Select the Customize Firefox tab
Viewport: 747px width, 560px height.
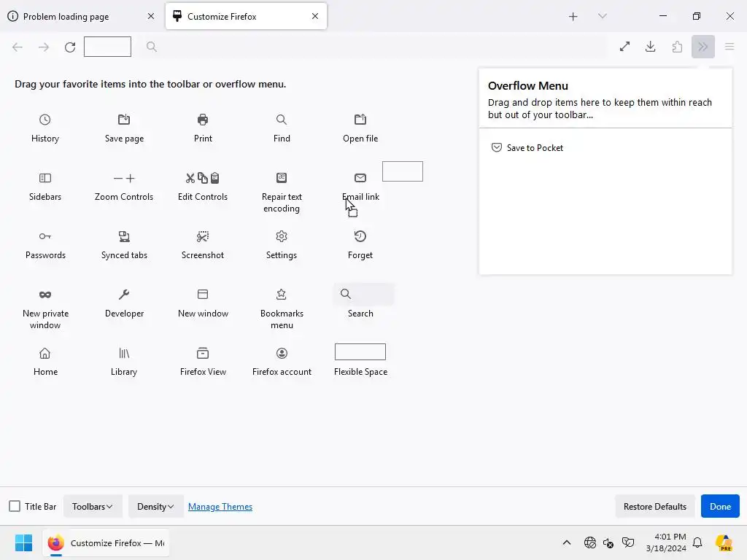click(246, 16)
